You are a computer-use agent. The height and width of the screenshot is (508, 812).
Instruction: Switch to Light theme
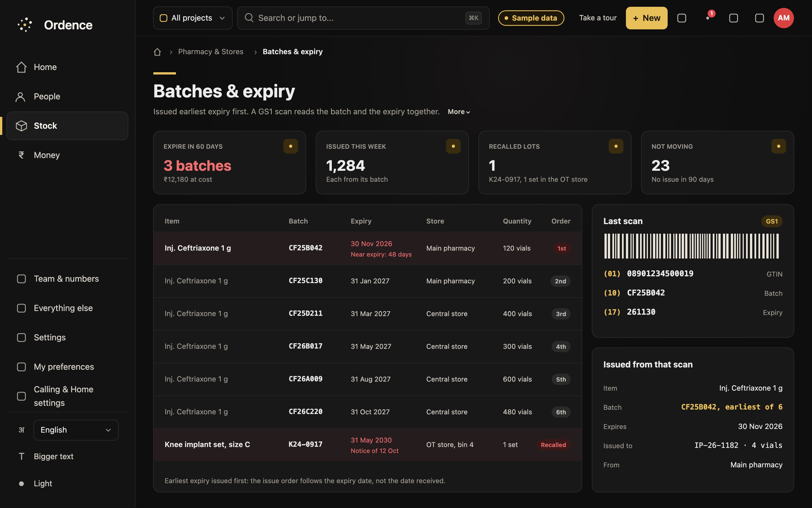coord(67,483)
